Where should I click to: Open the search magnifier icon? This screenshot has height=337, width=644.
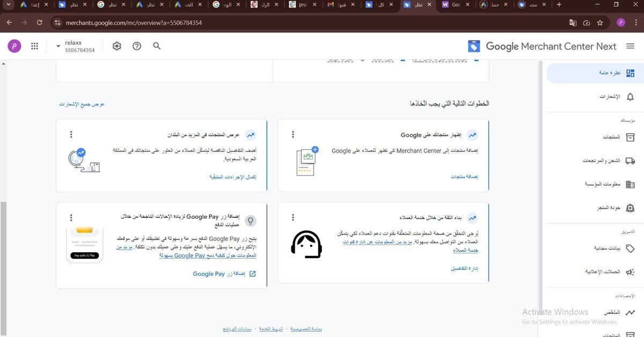[x=157, y=46]
